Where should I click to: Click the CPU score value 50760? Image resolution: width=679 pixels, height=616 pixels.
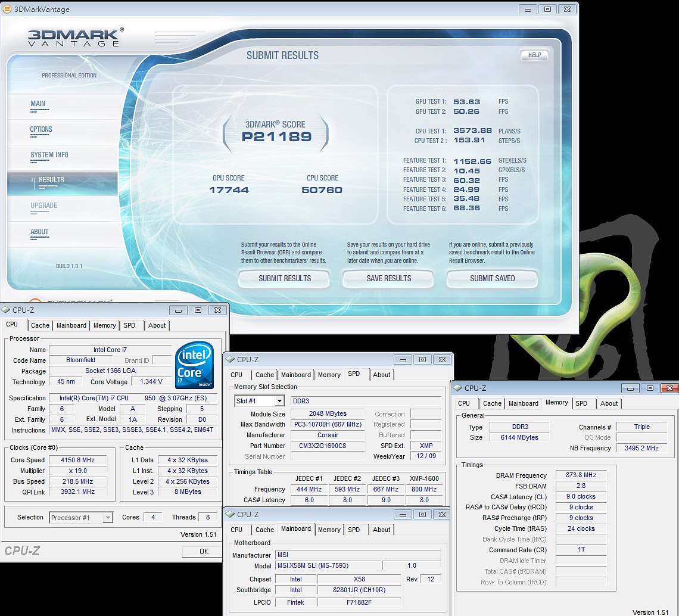[x=322, y=189]
